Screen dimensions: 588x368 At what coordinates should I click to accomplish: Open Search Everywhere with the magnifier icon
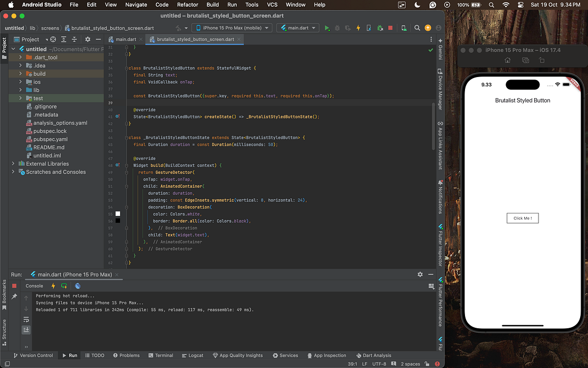417,28
